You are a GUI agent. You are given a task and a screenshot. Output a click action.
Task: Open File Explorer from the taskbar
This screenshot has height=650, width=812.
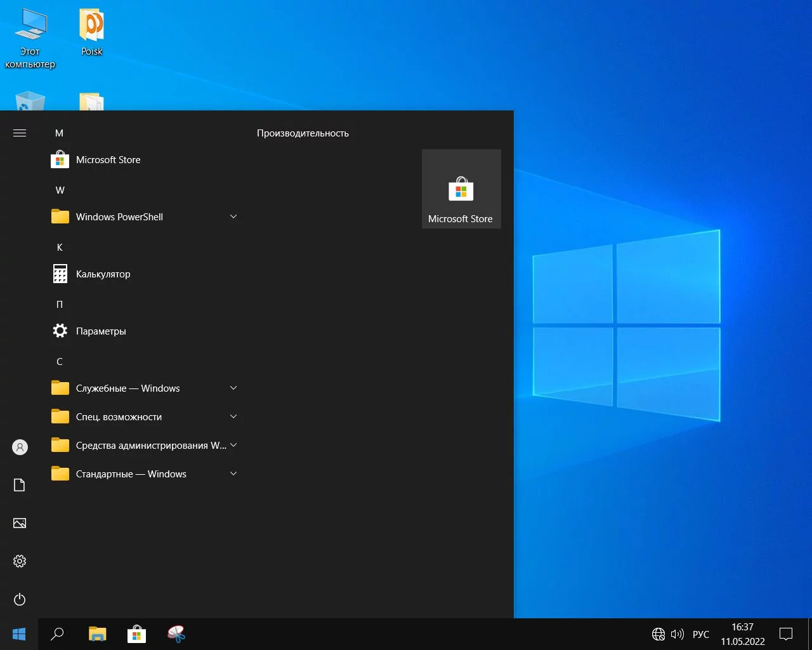[97, 633]
